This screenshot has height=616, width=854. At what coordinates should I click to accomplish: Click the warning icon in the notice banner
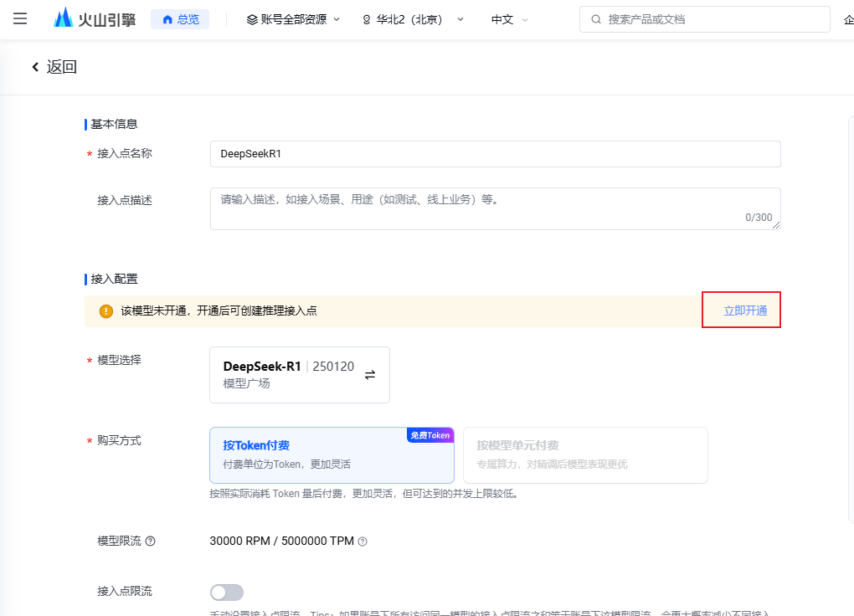click(105, 311)
